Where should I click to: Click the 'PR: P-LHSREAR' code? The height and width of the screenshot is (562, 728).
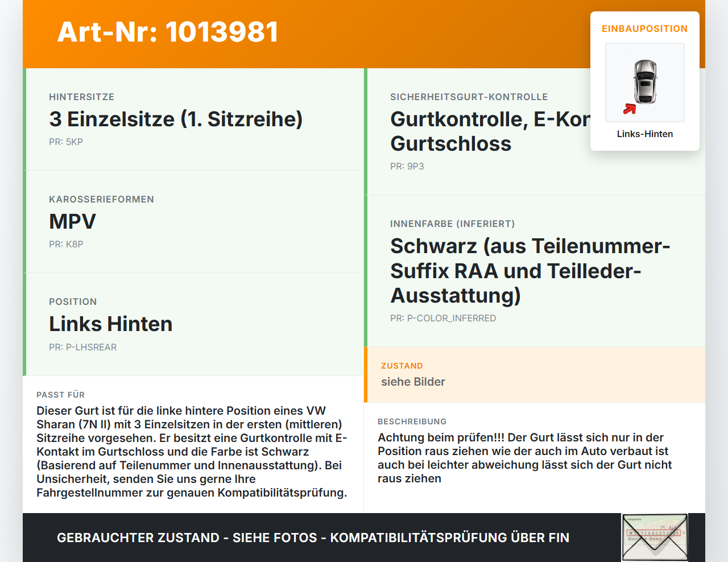click(83, 347)
